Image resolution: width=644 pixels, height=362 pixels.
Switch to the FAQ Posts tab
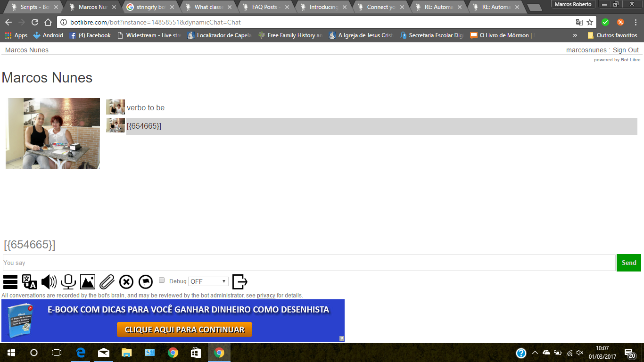266,7
